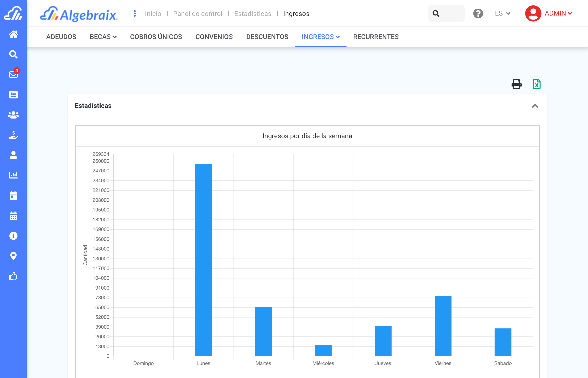The image size is (588, 378).
Task: Open the bar chart statistics icon
Action: (13, 175)
